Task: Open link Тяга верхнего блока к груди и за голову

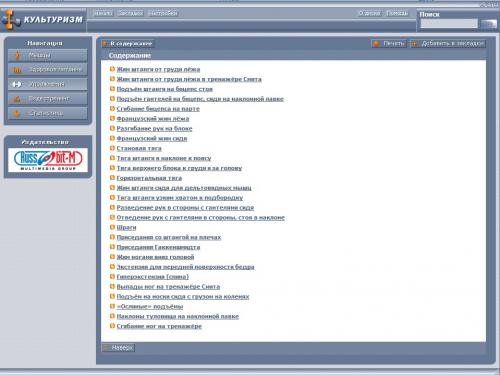Action: [x=179, y=168]
